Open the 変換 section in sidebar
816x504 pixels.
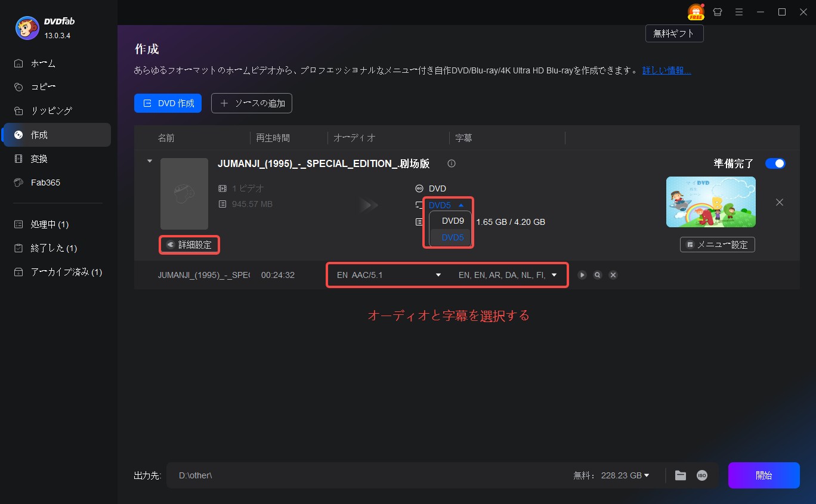click(x=39, y=159)
